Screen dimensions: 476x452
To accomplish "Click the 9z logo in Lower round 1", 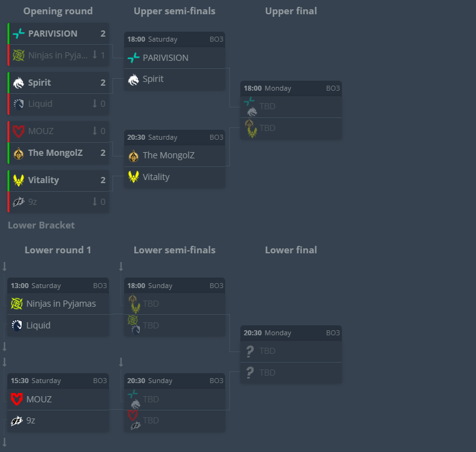I will click(x=17, y=420).
